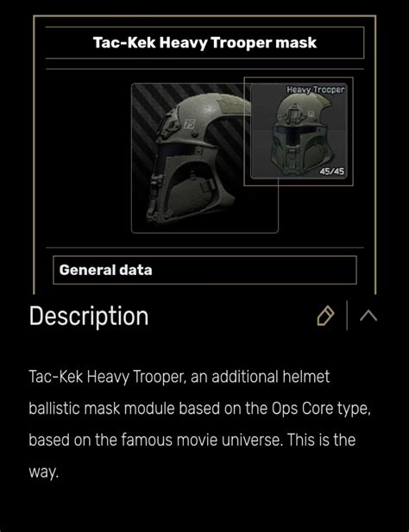Click the 'Tac-Kek Heavy Trooper mask' title
The height and width of the screenshot is (532, 409).
click(204, 43)
